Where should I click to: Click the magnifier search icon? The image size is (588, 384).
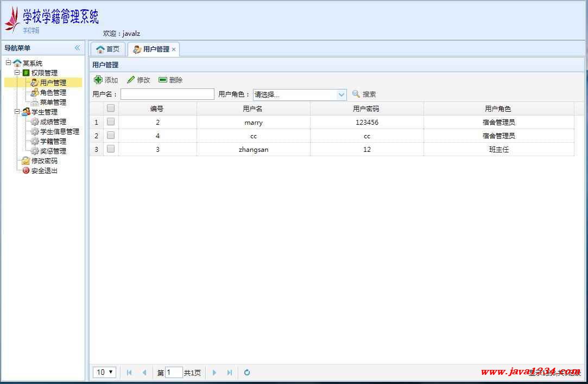tap(356, 94)
